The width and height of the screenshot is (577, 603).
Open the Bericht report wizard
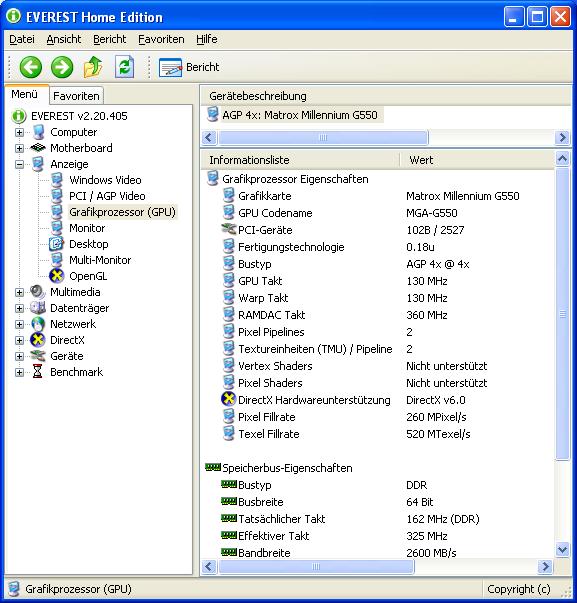pos(189,67)
